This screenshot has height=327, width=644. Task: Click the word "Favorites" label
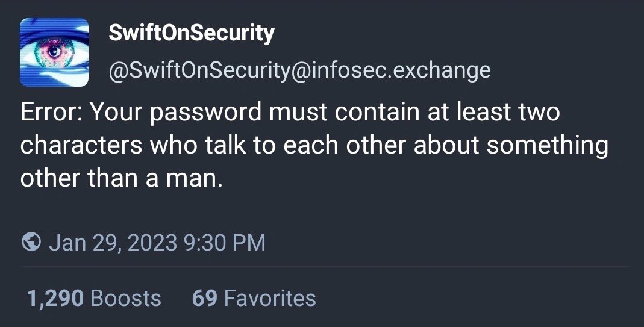coord(269,298)
